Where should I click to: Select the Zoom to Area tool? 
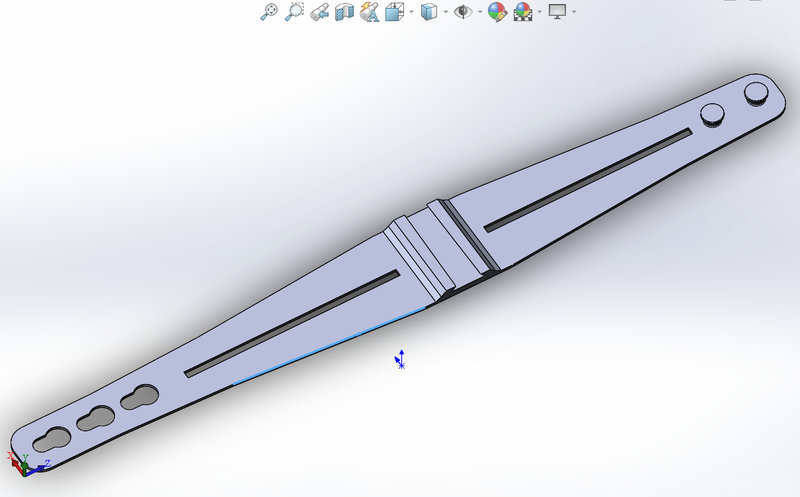[294, 11]
